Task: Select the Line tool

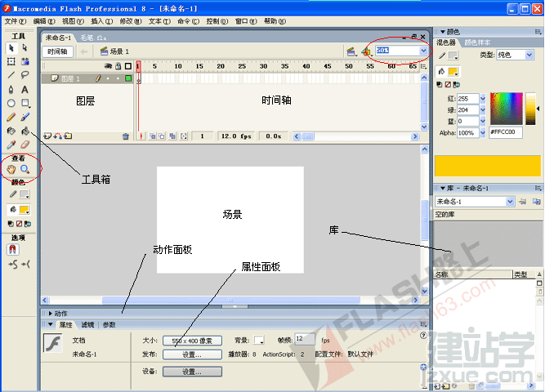Action: [x=11, y=75]
